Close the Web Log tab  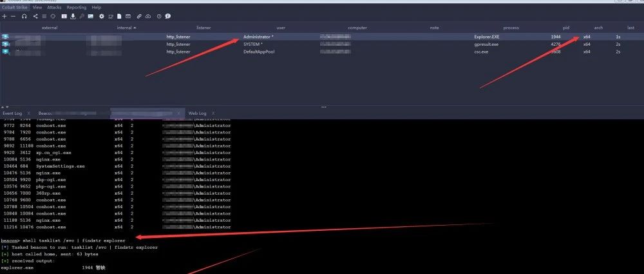tap(213, 113)
